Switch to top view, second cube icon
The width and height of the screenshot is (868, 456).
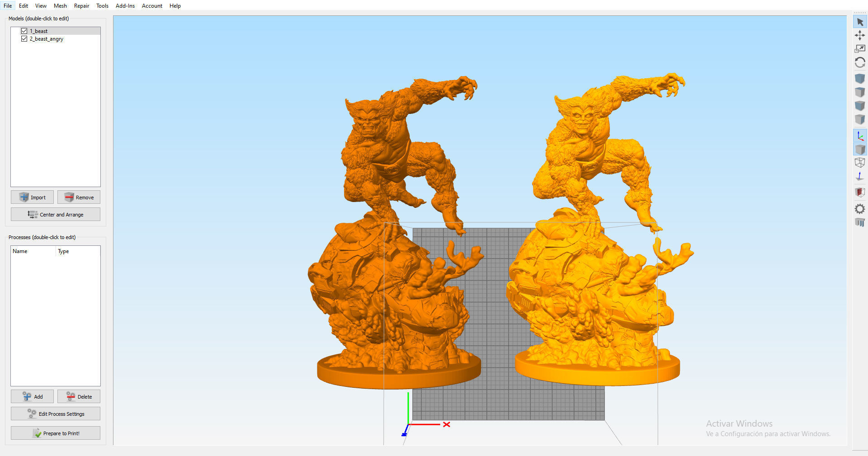tap(860, 92)
